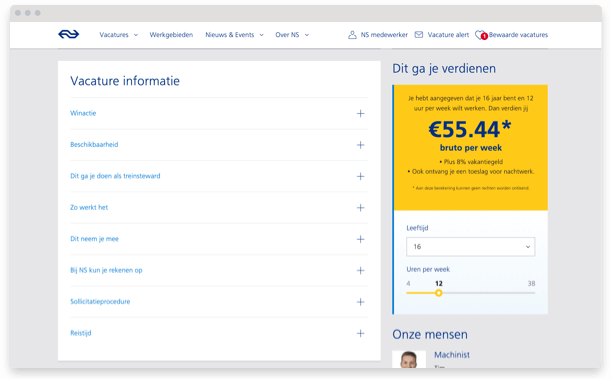Click plus icon next to Zo werkt het
Viewport: 611px width, 379px height.
(360, 208)
